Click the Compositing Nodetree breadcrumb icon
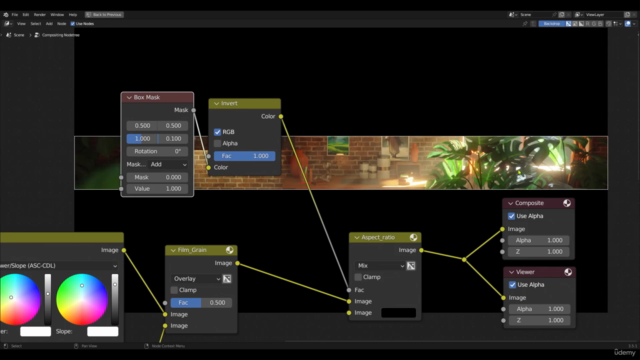 [37, 35]
